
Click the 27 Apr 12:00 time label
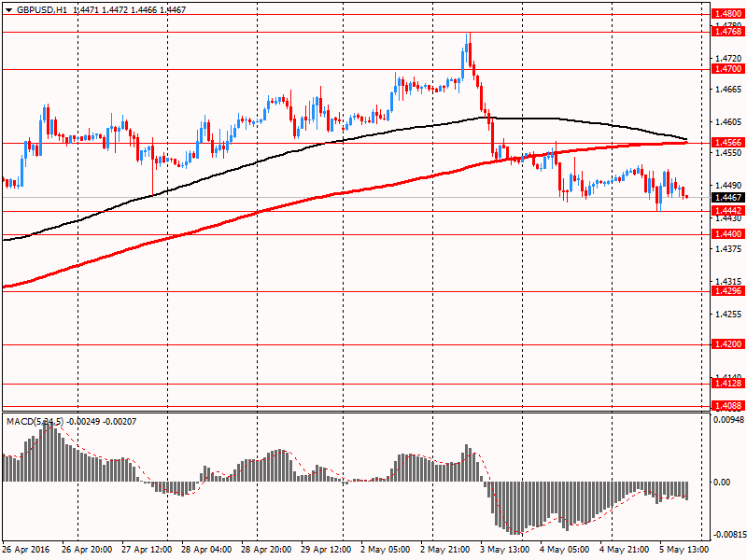tap(147, 550)
